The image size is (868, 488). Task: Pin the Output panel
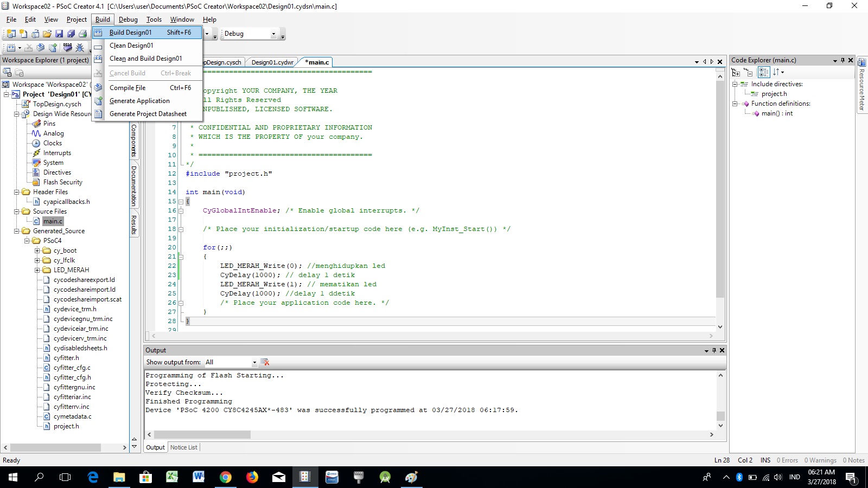tap(714, 350)
